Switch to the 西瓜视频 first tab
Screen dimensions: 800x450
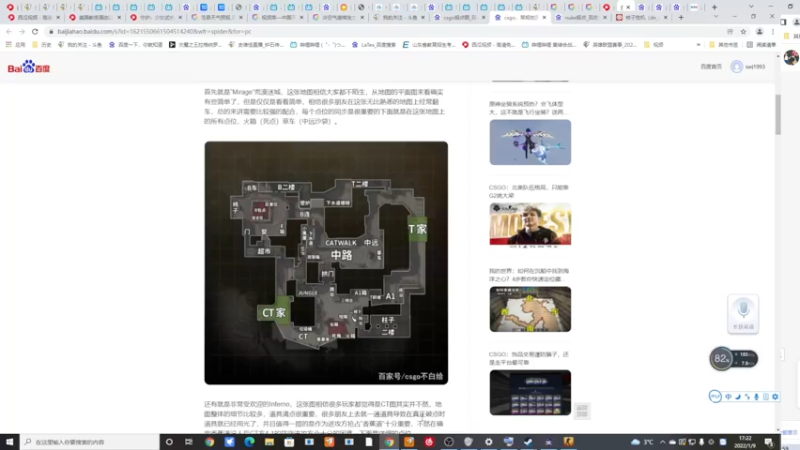(31, 17)
